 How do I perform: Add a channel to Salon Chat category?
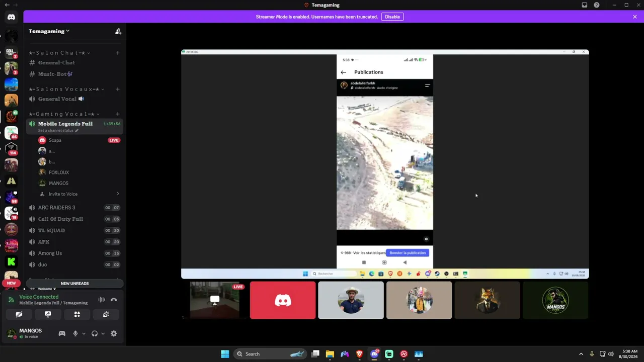(118, 53)
